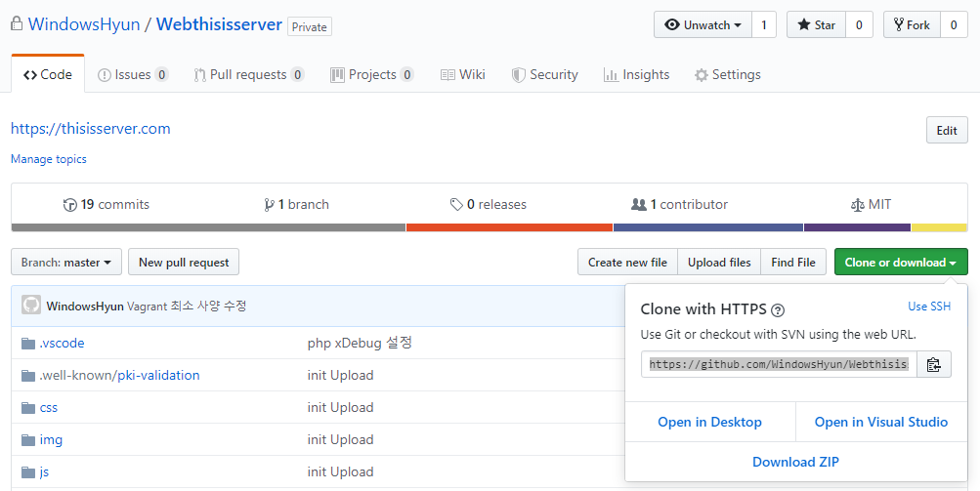Open the Projects tab
The width and height of the screenshot is (980, 491).
pos(372,74)
